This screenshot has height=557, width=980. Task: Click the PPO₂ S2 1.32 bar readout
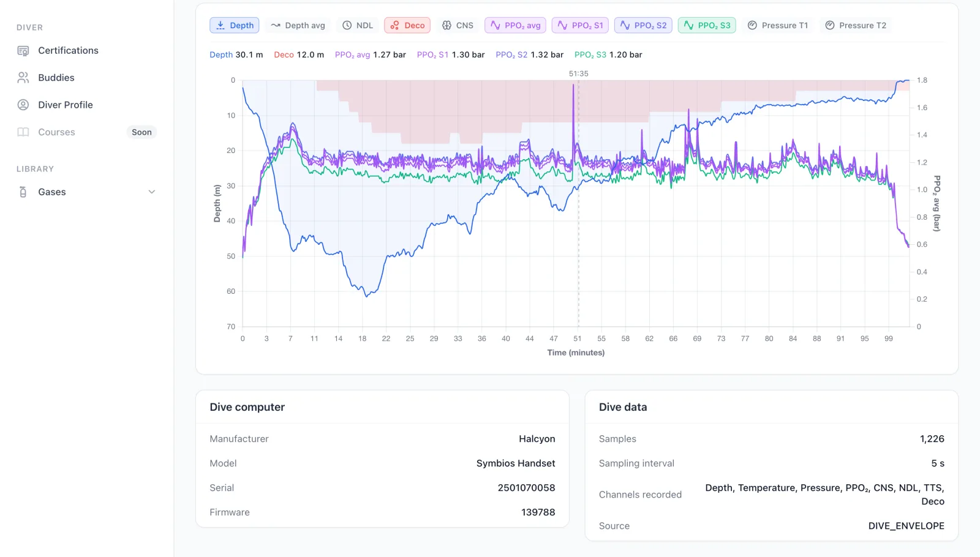point(530,54)
